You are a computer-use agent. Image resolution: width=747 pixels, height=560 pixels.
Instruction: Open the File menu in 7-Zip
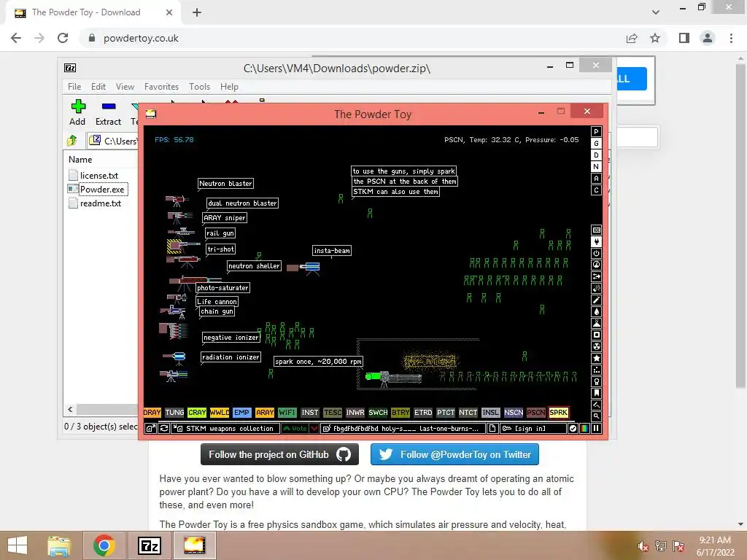74,87
